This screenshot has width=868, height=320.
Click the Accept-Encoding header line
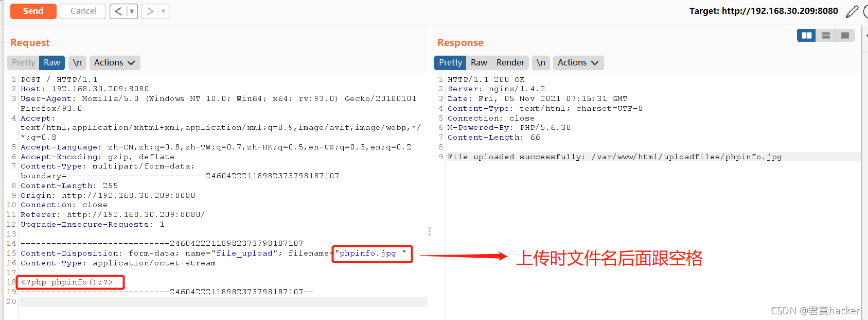click(98, 157)
